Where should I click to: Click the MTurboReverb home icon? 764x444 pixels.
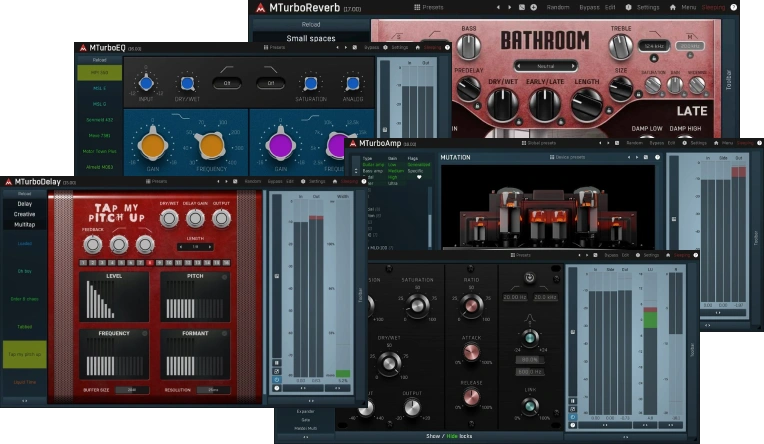point(672,7)
